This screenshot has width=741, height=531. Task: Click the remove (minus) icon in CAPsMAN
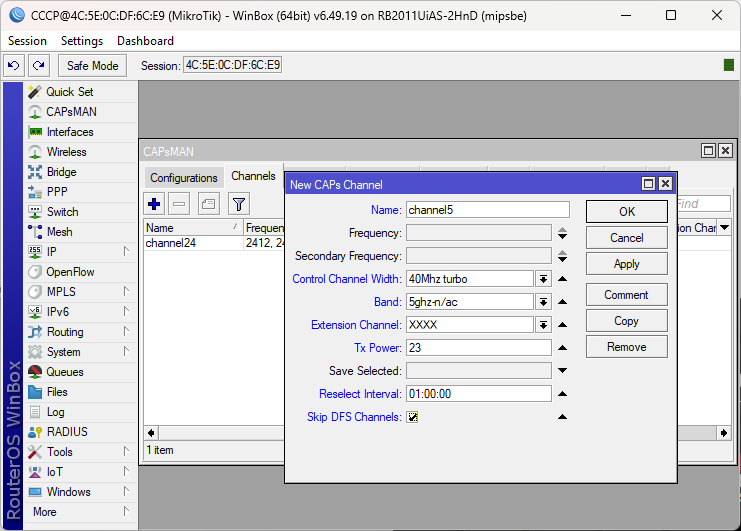click(x=179, y=204)
